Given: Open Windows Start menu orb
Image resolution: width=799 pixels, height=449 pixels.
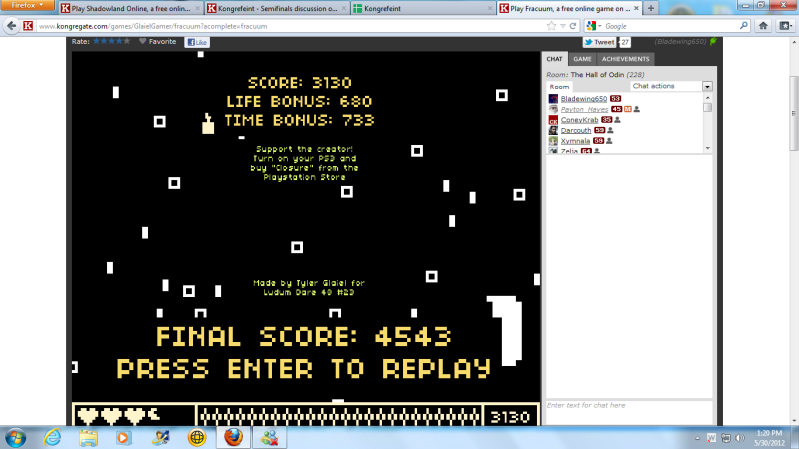Looking at the screenshot, I should tap(15, 438).
